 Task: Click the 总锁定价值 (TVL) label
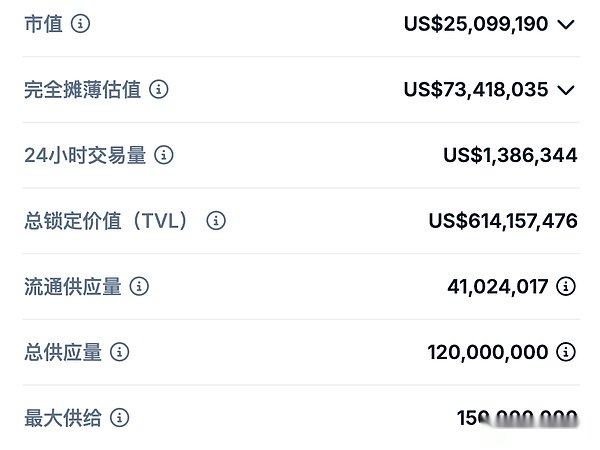(x=107, y=221)
